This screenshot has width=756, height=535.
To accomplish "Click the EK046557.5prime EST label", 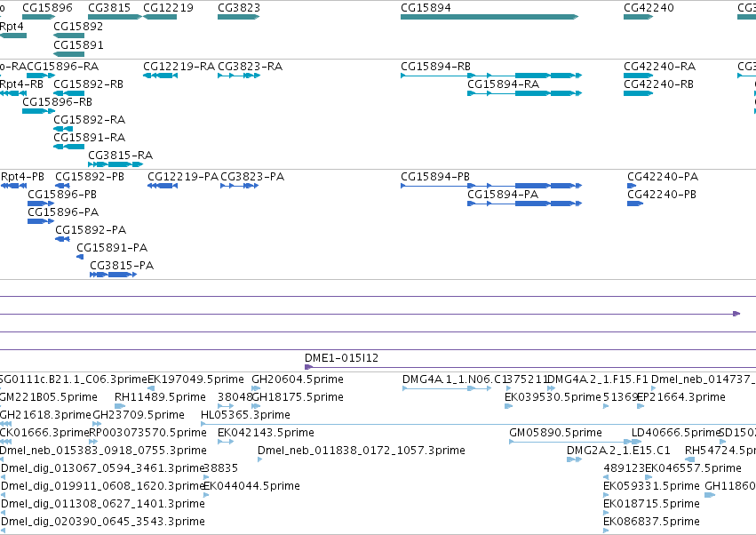I will coord(693,468).
